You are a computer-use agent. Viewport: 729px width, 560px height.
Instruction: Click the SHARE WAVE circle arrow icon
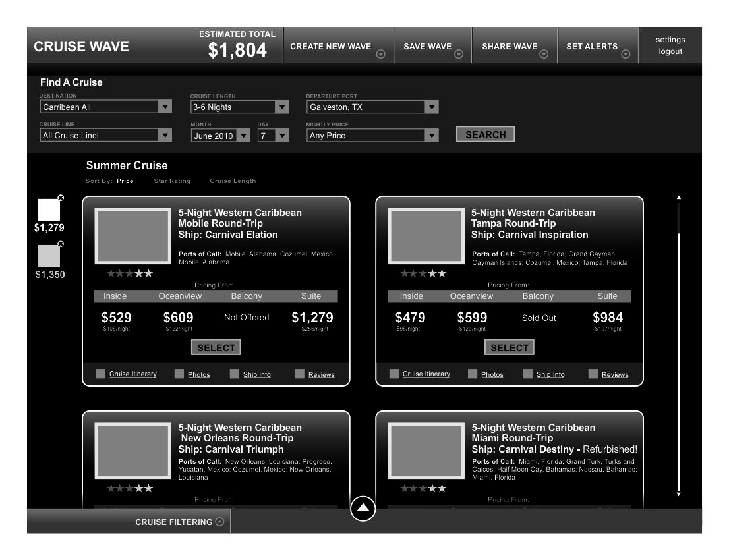click(x=544, y=55)
